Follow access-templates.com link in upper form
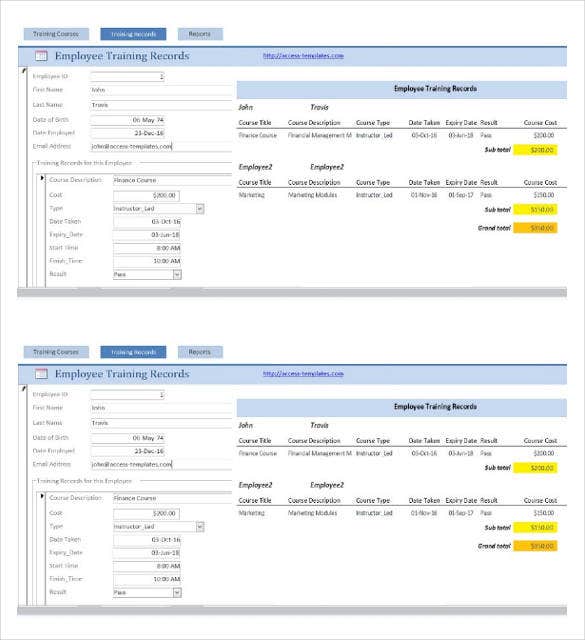The image size is (585, 640). point(303,56)
